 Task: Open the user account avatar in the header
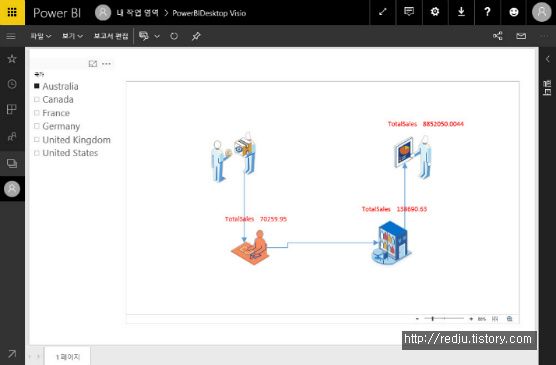point(541,12)
